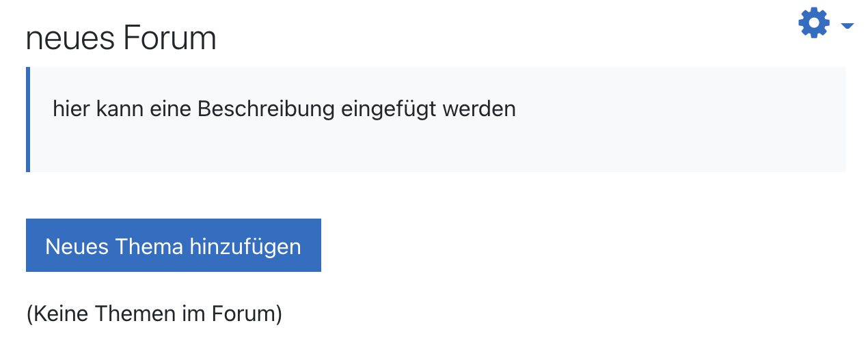Click the blue left border of description box
The image size is (868, 347).
28,120
